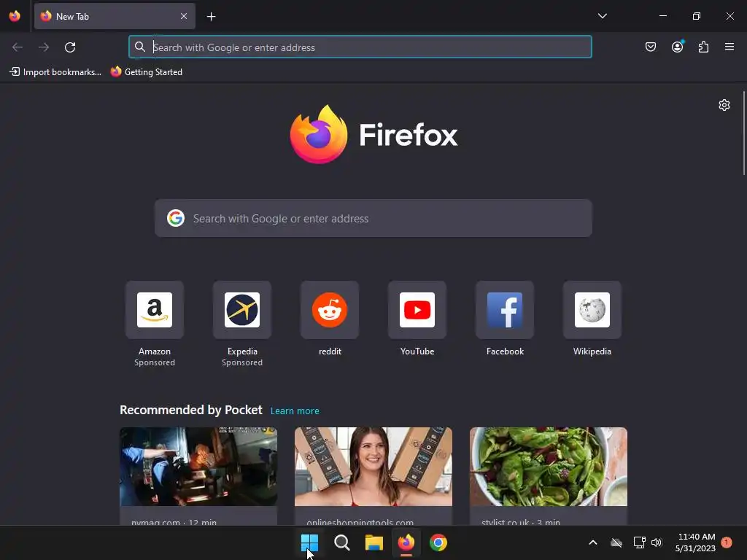The width and height of the screenshot is (747, 560).
Task: Launch Google Chrome from the taskbar
Action: [438, 542]
